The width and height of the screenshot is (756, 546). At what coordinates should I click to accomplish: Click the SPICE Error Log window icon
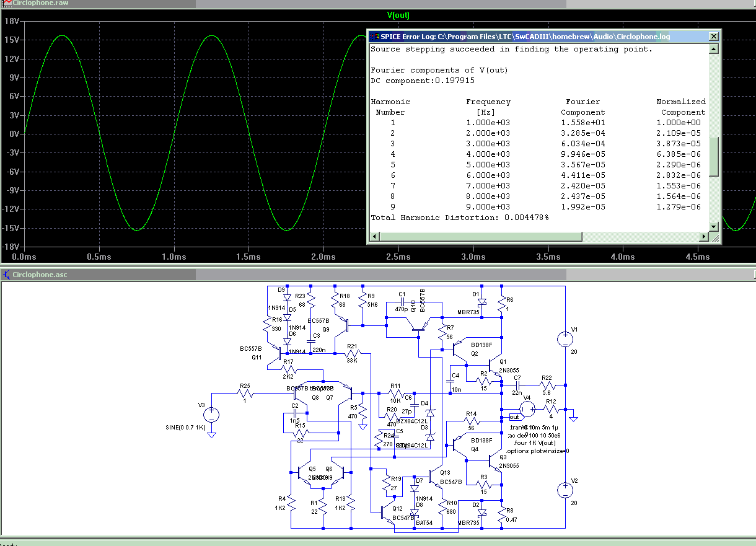(374, 37)
